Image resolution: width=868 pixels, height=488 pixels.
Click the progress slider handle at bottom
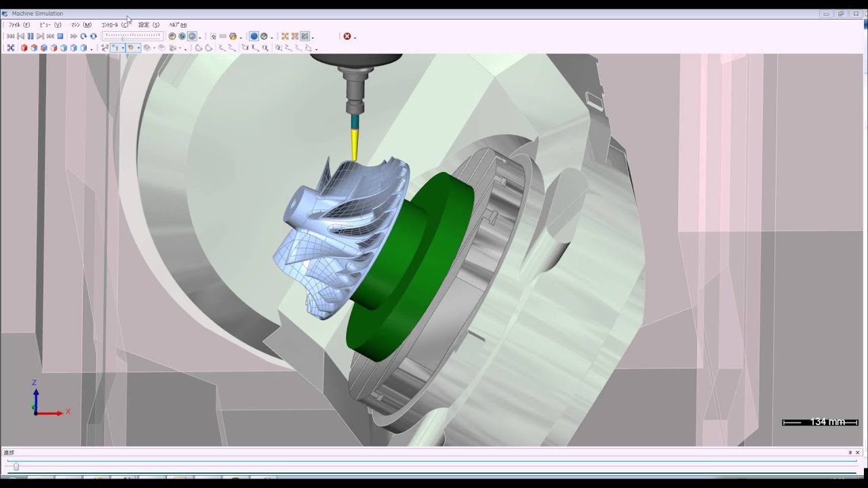16,466
